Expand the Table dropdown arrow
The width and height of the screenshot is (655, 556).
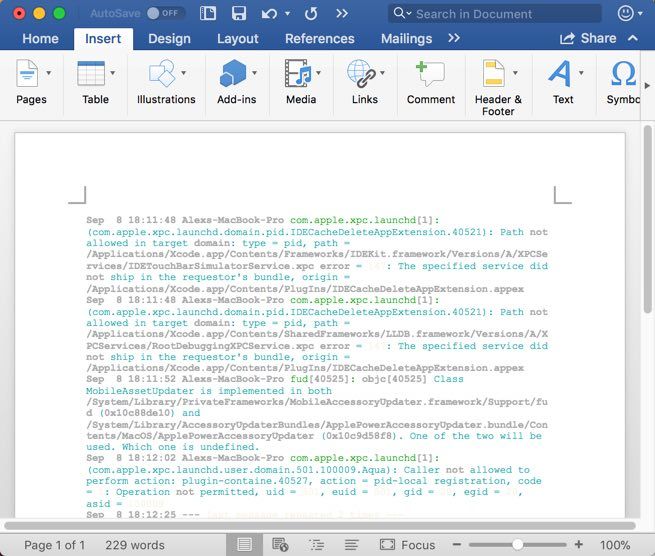113,73
